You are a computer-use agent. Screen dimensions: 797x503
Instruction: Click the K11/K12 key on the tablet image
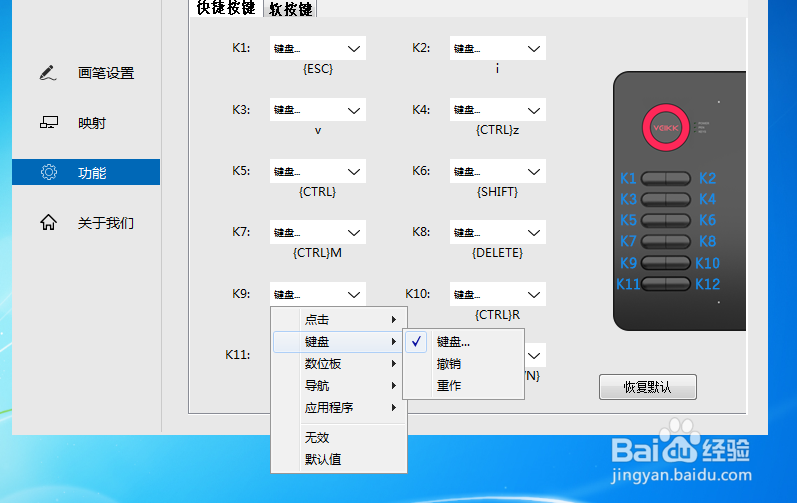point(665,284)
